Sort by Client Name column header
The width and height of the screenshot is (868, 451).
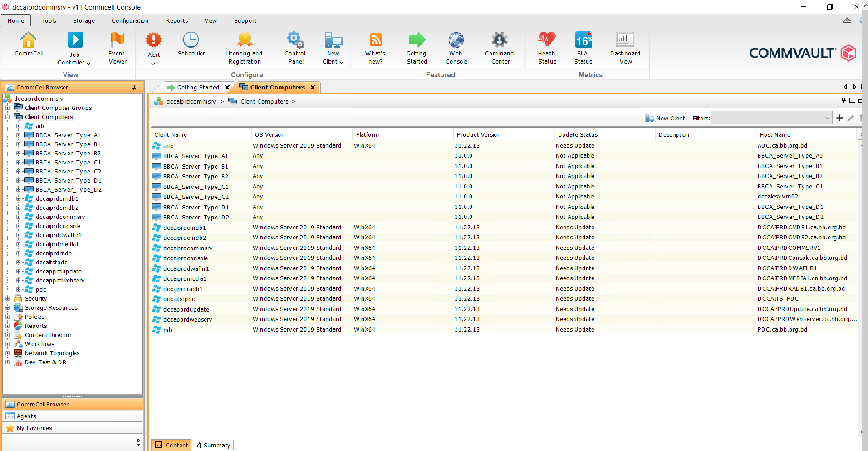pyautogui.click(x=201, y=134)
